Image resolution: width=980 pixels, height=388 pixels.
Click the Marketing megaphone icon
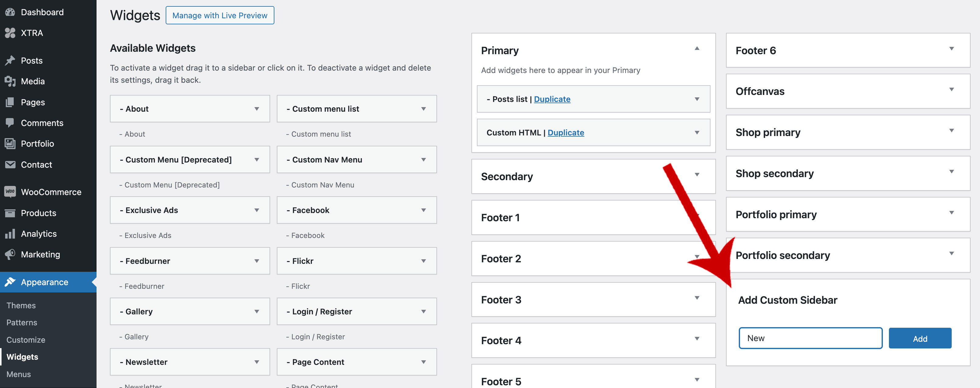10,254
